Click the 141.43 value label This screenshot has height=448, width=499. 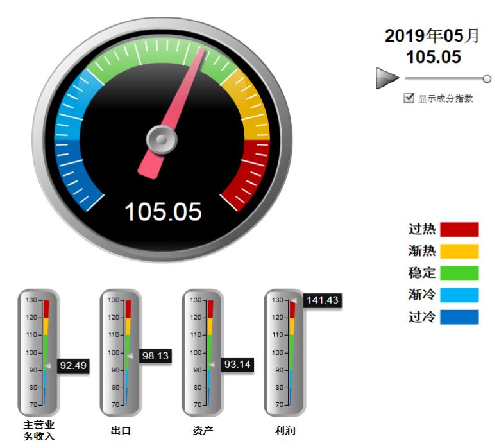322,300
